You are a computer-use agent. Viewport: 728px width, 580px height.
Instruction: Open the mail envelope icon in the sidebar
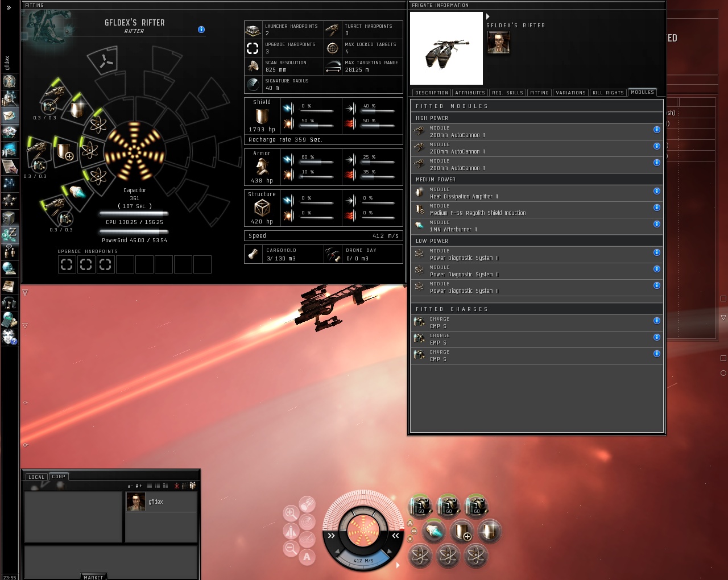(9, 115)
